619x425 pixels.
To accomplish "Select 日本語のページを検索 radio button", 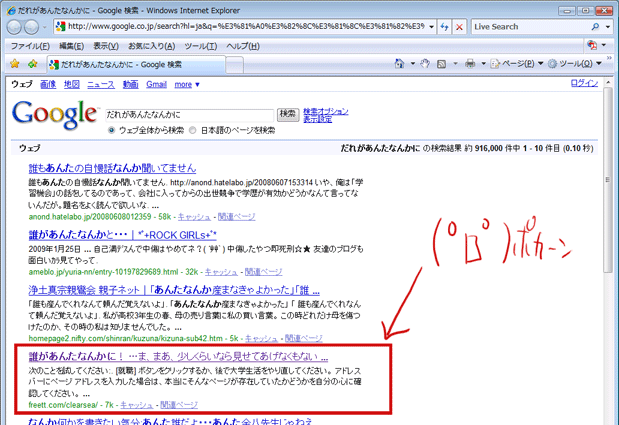I will [x=193, y=130].
